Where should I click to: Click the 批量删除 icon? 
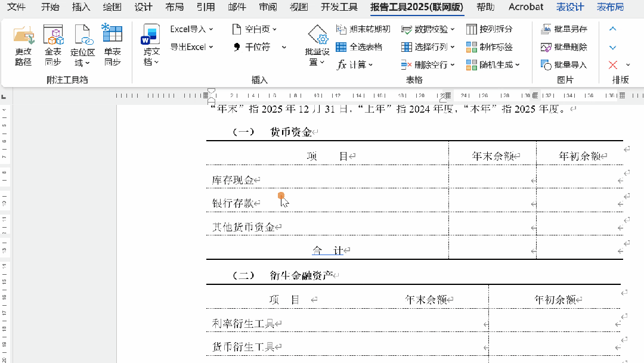coord(561,46)
